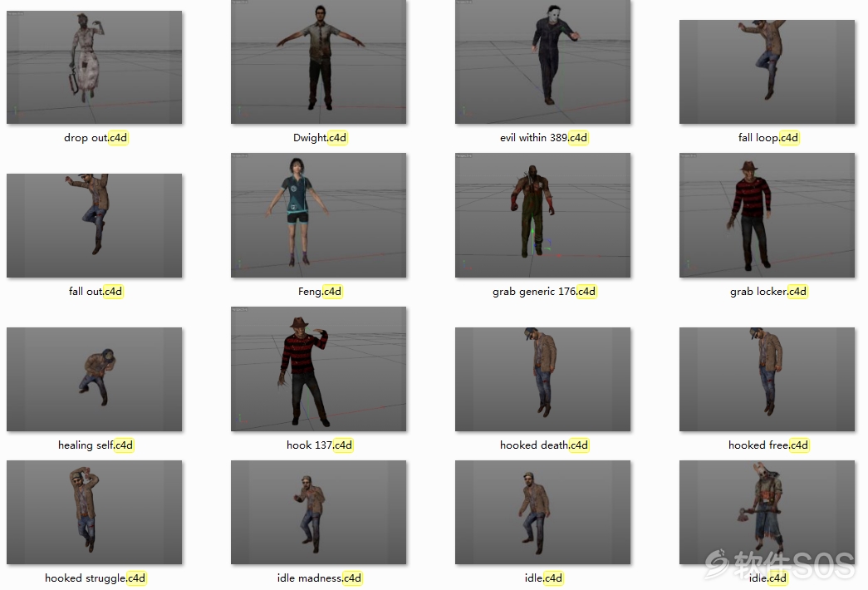The height and width of the screenshot is (590, 868).
Task: Click the file name "grab locker.c4d"
Action: (x=767, y=291)
